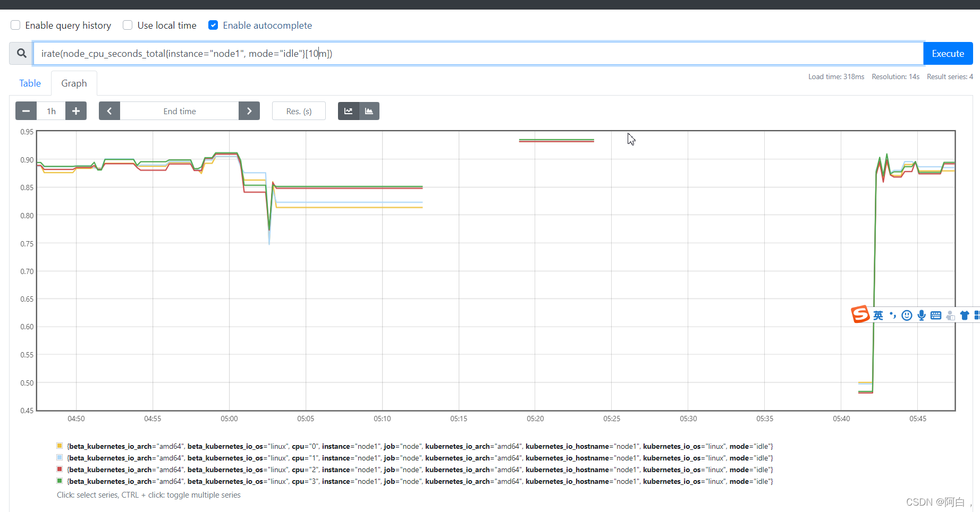Start IME voice input with microphone
Screen dimensions: 980x512
(922, 315)
